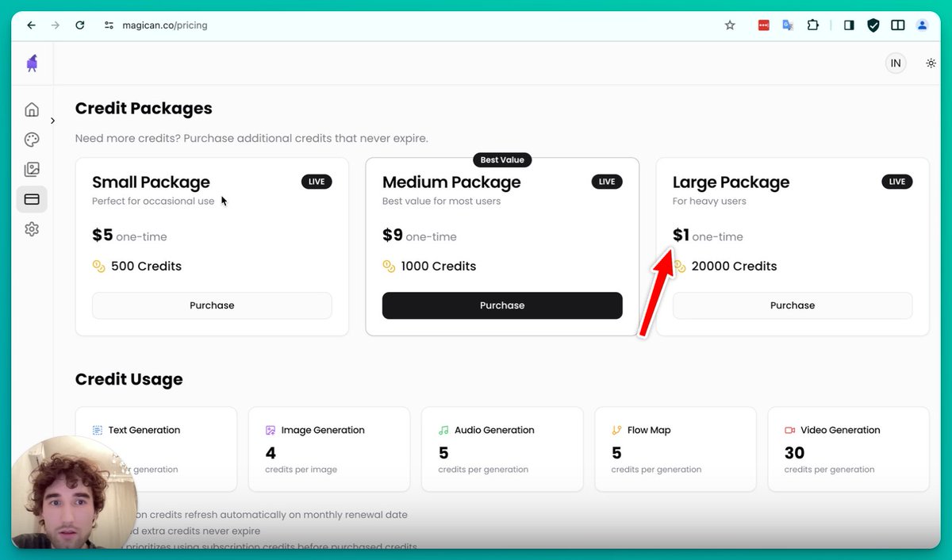Click the Credit Packages heading
This screenshot has height=560, width=952.
(144, 108)
